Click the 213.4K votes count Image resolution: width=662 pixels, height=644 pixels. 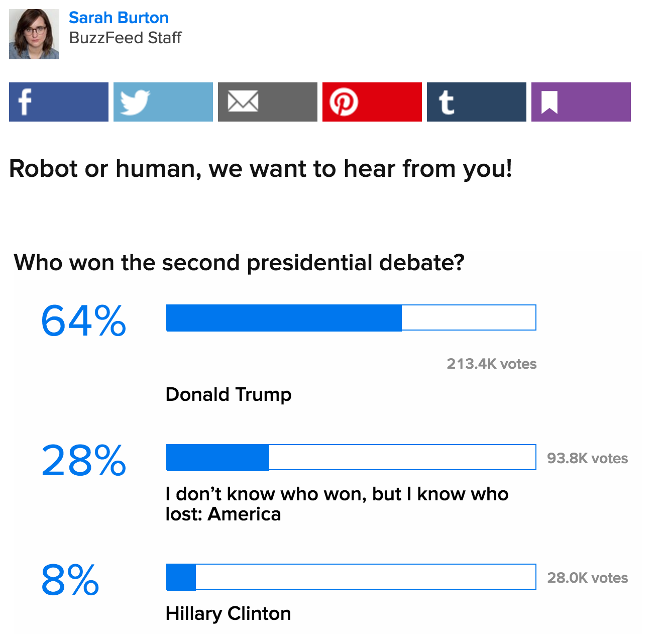(491, 364)
